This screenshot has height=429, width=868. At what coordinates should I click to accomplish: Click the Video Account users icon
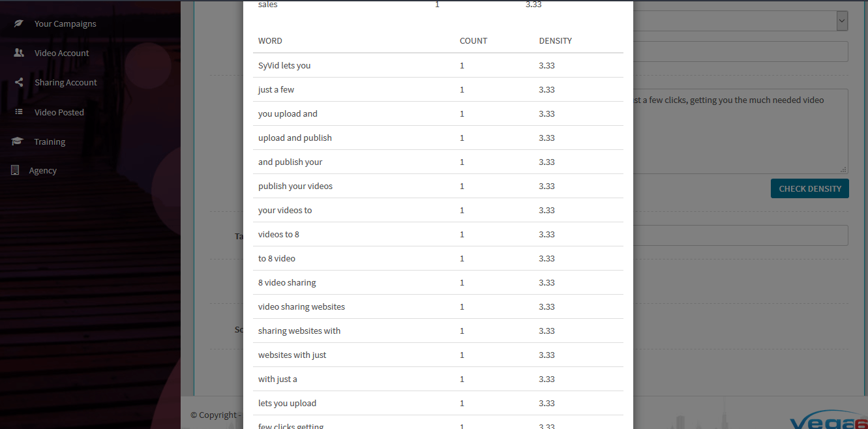(x=18, y=52)
